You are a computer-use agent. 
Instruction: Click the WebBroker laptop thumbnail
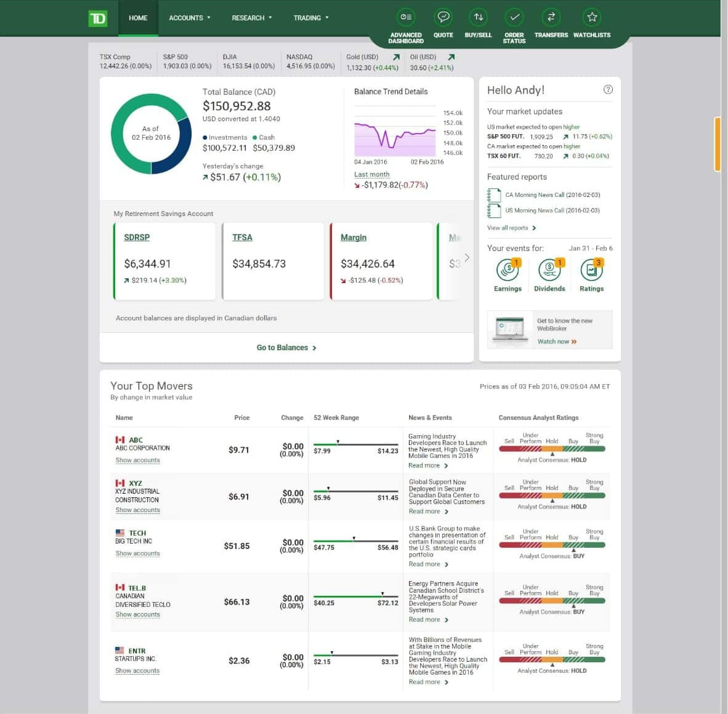click(510, 330)
